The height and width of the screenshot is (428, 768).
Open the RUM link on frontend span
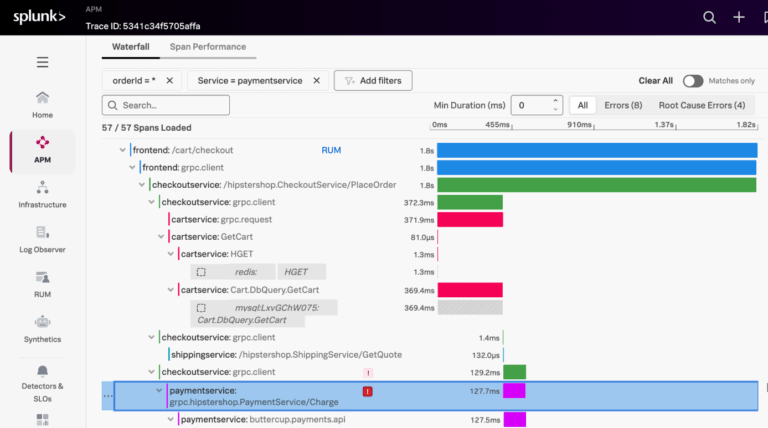pos(331,150)
